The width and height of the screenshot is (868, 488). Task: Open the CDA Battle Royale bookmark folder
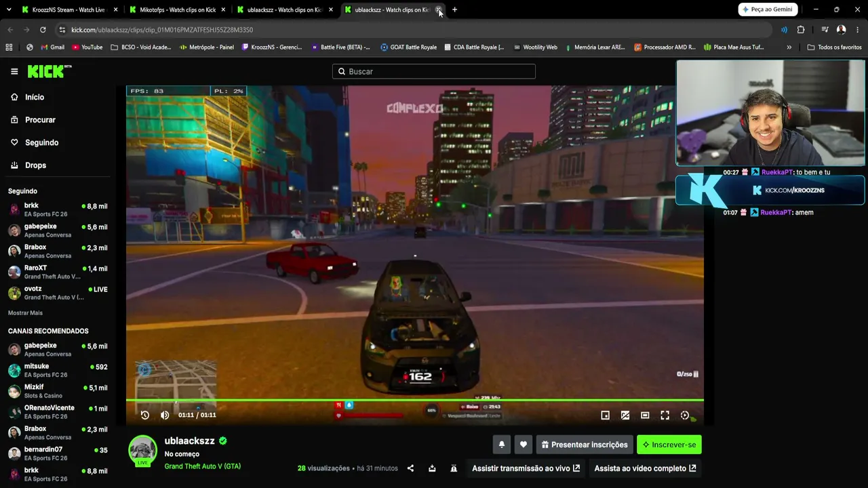coord(474,47)
